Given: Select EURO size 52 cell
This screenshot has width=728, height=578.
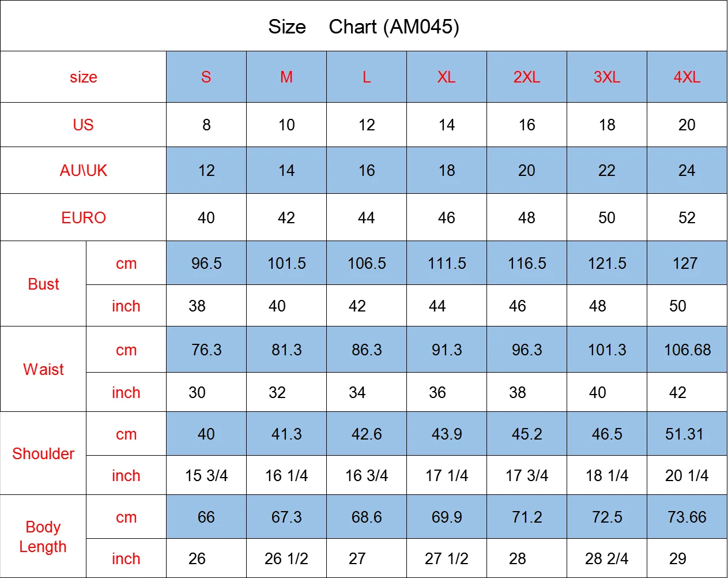Looking at the screenshot, I should tap(686, 218).
